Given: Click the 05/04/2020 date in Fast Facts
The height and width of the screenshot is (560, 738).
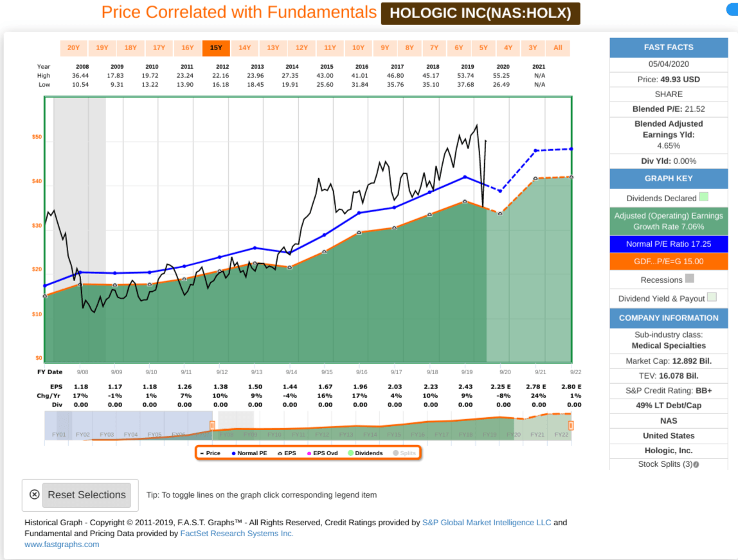Looking at the screenshot, I should 669,64.
